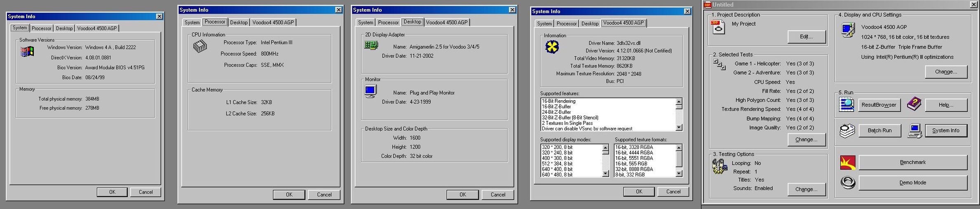This screenshot has width=980, height=209.
Task: Click down arrow of Supported texture formats list
Action: (x=679, y=174)
